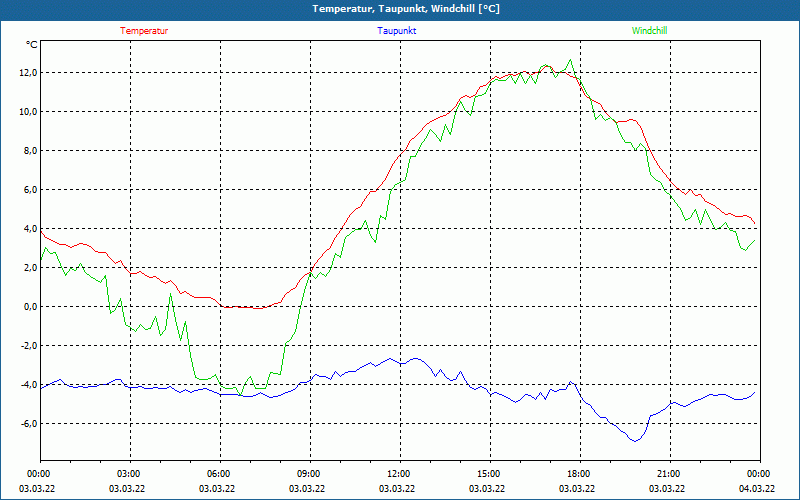
Task: Click the -6,0 y-axis value
Action: tap(29, 424)
